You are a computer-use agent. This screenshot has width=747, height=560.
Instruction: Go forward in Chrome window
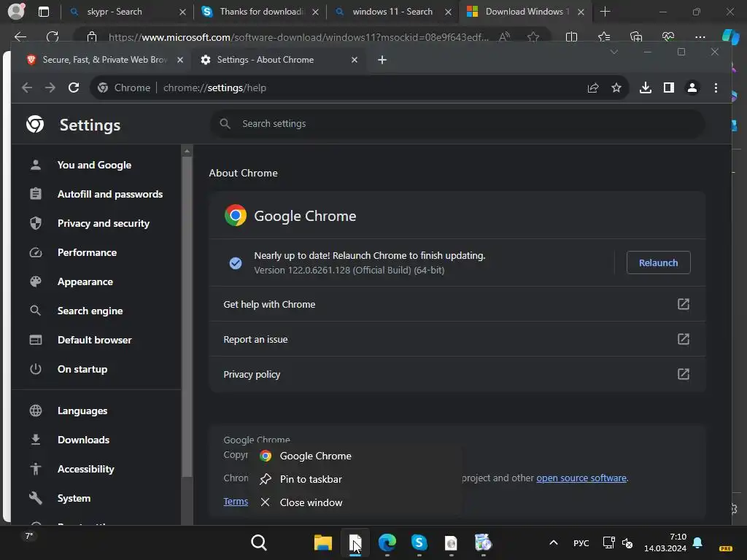coord(50,87)
